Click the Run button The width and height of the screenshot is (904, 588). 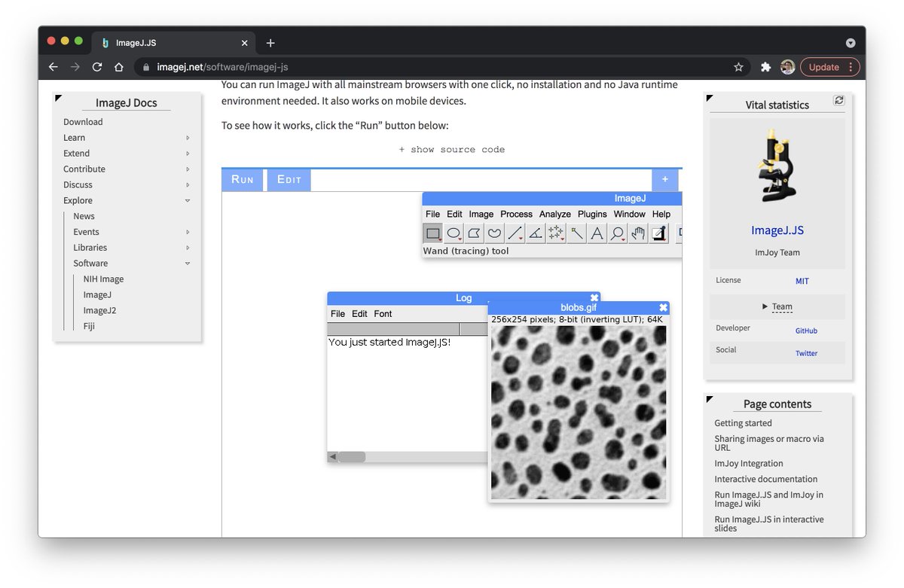[243, 179]
